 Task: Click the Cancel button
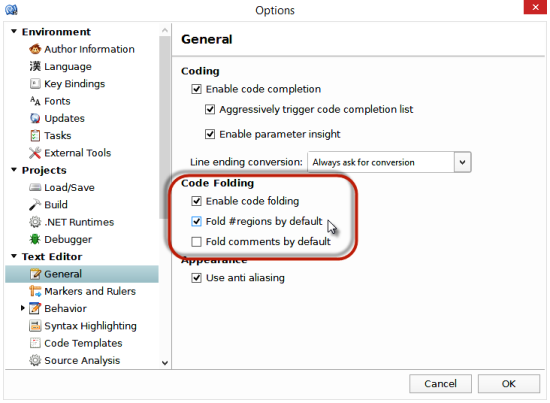pos(440,383)
